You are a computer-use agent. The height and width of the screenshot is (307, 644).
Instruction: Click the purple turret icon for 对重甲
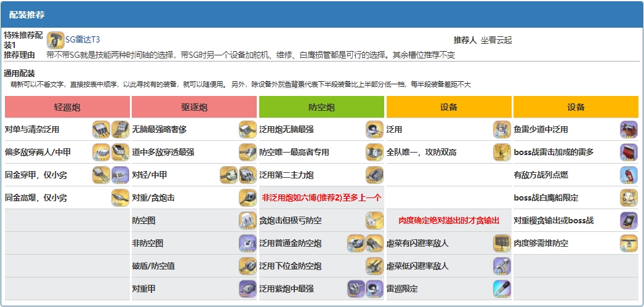(248, 289)
